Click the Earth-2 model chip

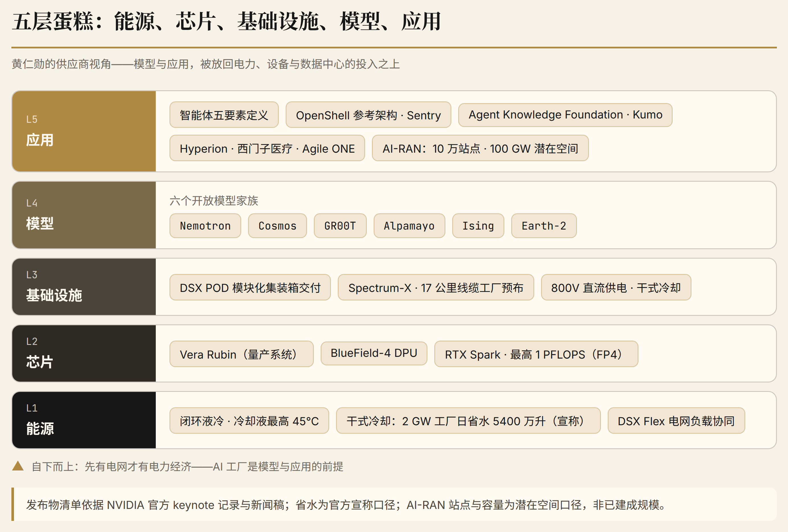point(544,226)
